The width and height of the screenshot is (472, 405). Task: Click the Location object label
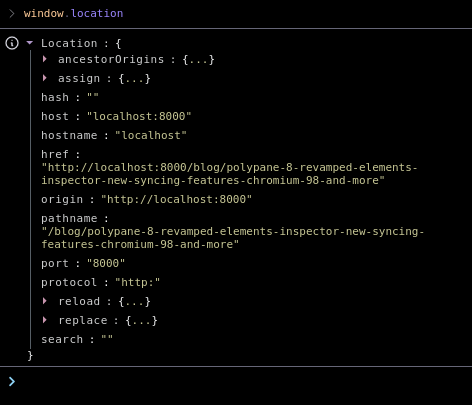69,43
